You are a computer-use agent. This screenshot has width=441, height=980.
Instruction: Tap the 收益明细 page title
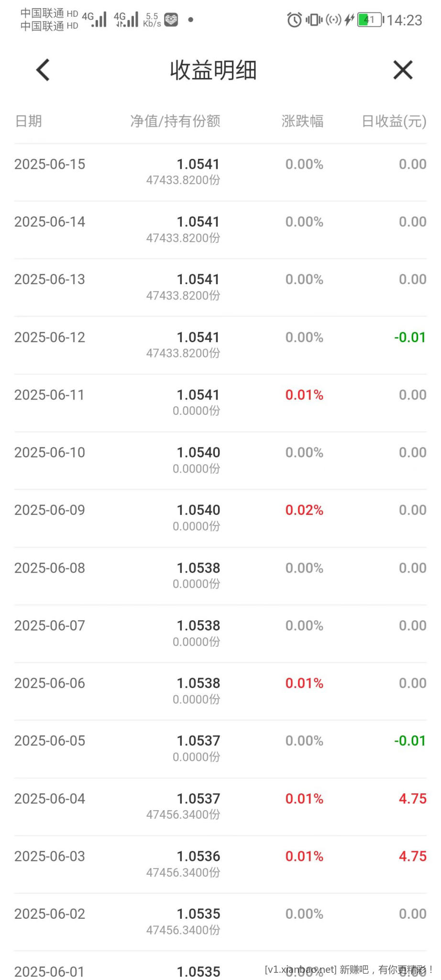(213, 70)
